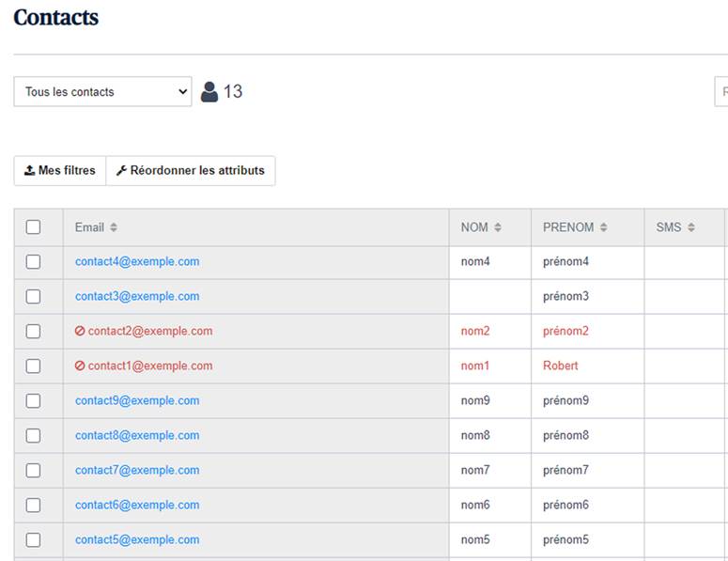
Task: Click the contact count person icon
Action: tap(209, 91)
